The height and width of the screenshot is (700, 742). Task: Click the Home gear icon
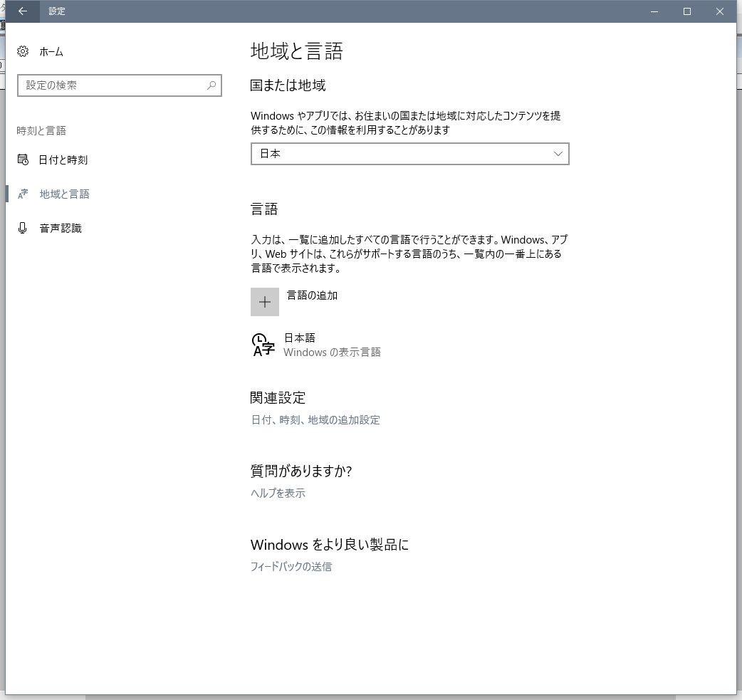click(23, 51)
